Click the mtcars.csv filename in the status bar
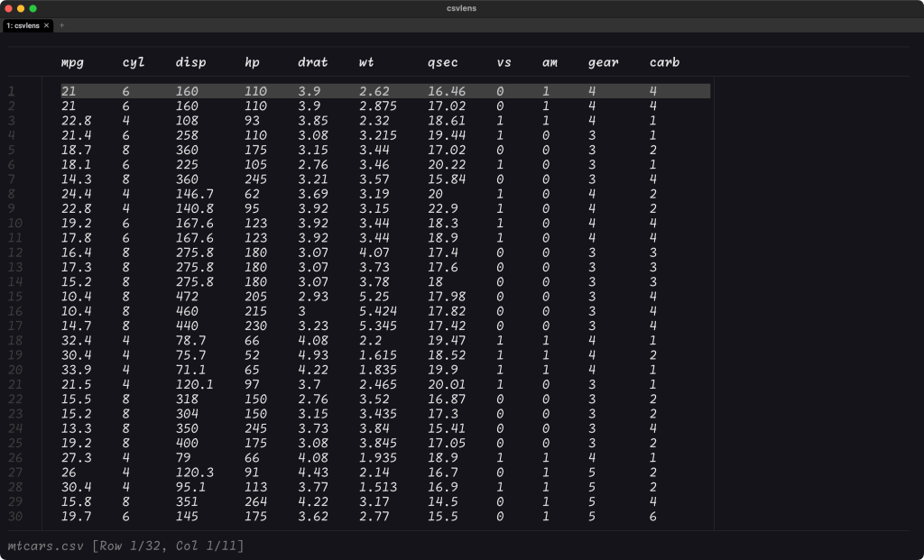Screen dimensions: 924x560 tap(46, 546)
